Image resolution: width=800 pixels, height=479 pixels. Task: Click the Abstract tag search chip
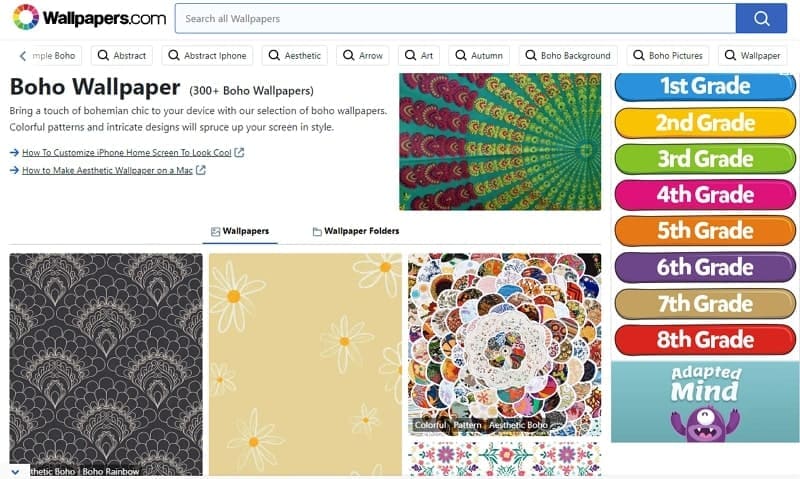[x=122, y=56]
